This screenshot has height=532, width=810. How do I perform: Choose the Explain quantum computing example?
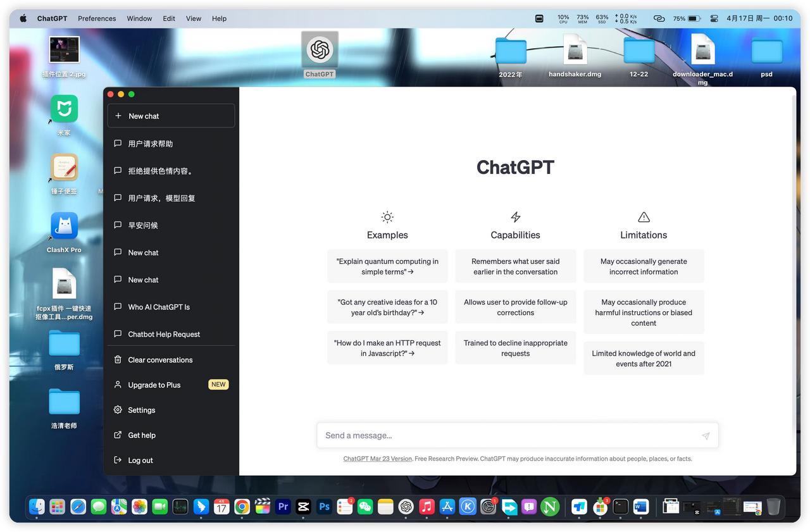(x=387, y=266)
